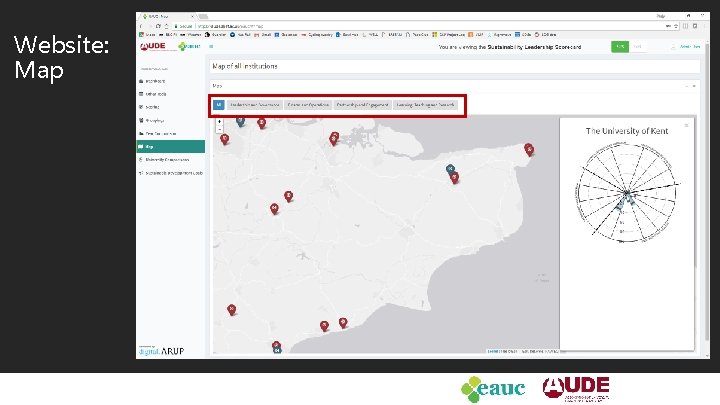Click the University of Kent radar chart
The height and width of the screenshot is (405, 720).
pos(627,192)
